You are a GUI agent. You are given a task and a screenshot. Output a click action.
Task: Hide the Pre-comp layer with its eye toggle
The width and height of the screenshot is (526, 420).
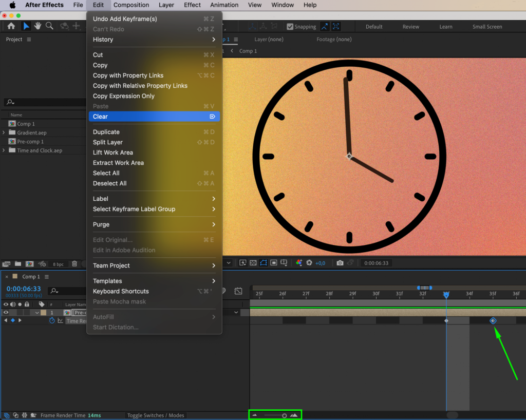pyautogui.click(x=5, y=312)
